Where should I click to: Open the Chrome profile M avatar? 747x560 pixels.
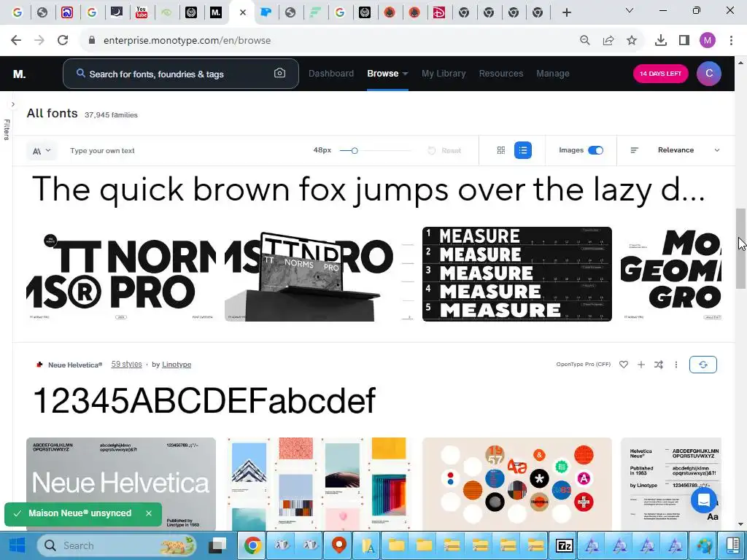point(708,41)
